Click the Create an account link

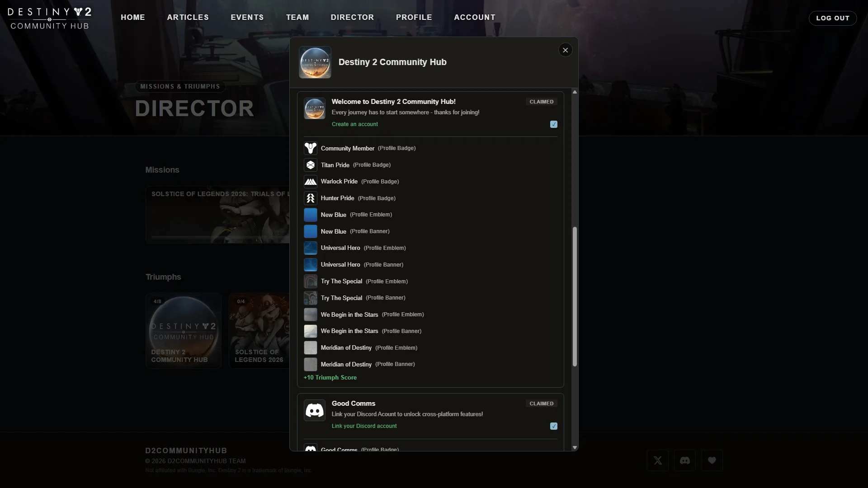[x=355, y=124]
